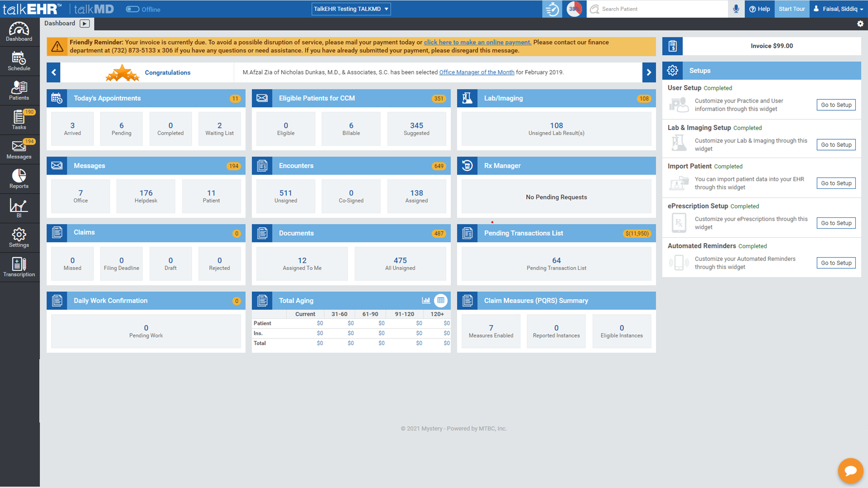Open the BI analytics icon
This screenshot has width=868, height=488.
(x=19, y=208)
